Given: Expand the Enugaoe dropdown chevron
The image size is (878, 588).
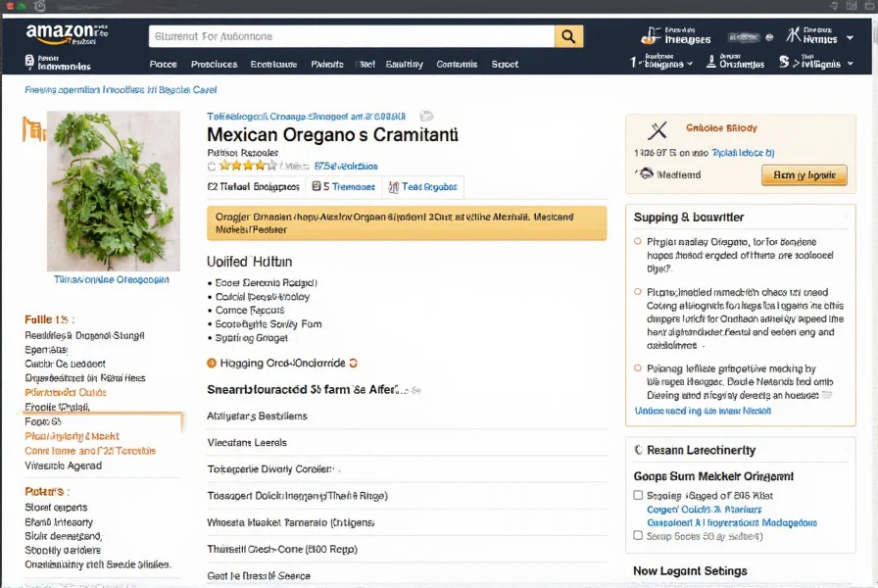Looking at the screenshot, I should (x=690, y=64).
